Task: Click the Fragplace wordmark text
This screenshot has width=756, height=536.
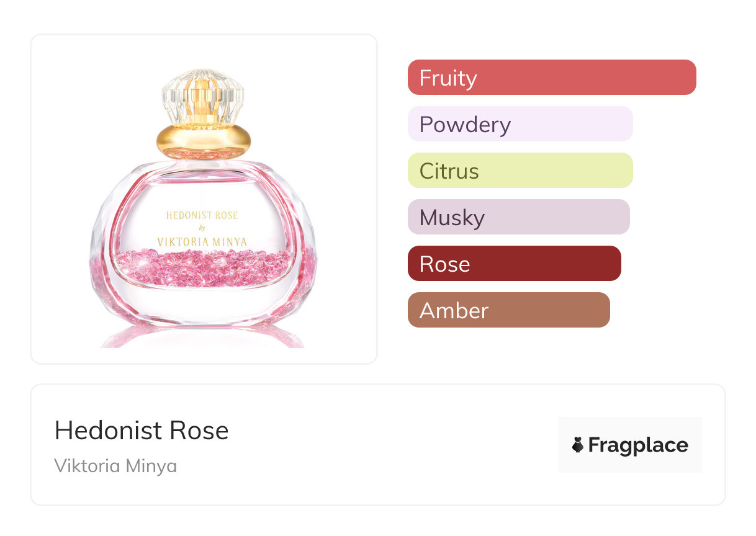Action: tap(638, 445)
